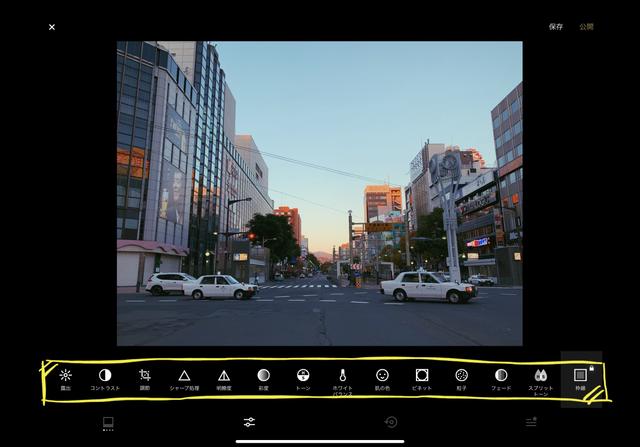Open the edit history/undo tab
The image size is (640, 447).
(x=391, y=422)
